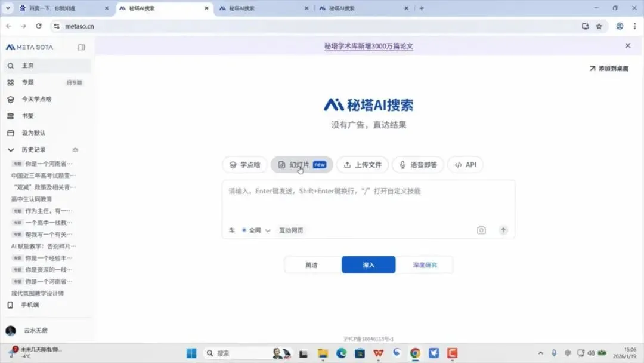The width and height of the screenshot is (644, 363).
Task: Open the 秘塔学术库新增3000万篇论文 announcement link
Action: (369, 46)
